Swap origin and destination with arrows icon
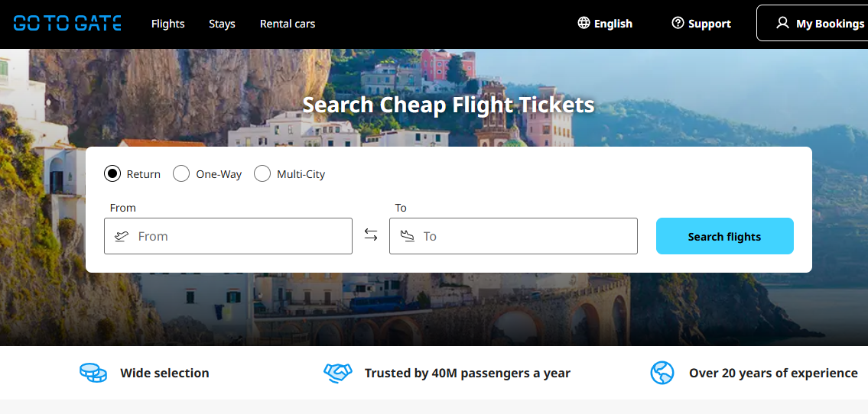 [371, 235]
